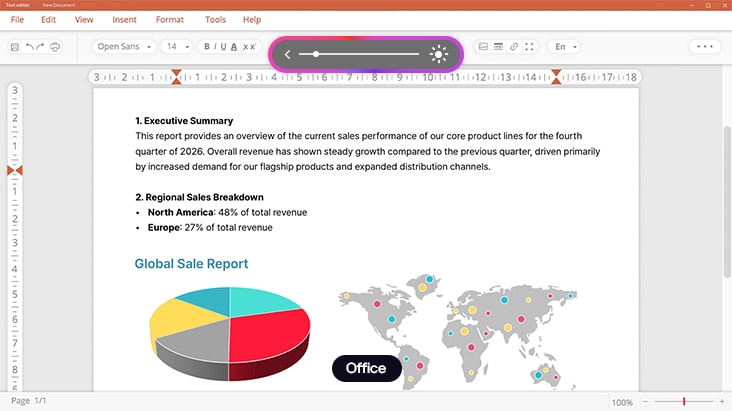Image resolution: width=732 pixels, height=411 pixels.
Task: Toggle bold formatting
Action: point(208,47)
